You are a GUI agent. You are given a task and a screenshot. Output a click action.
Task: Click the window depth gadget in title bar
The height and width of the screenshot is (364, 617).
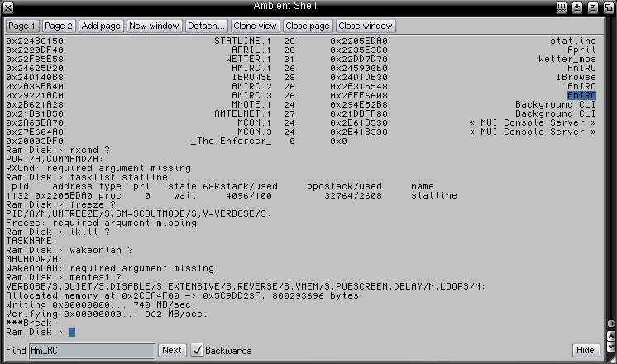click(609, 8)
